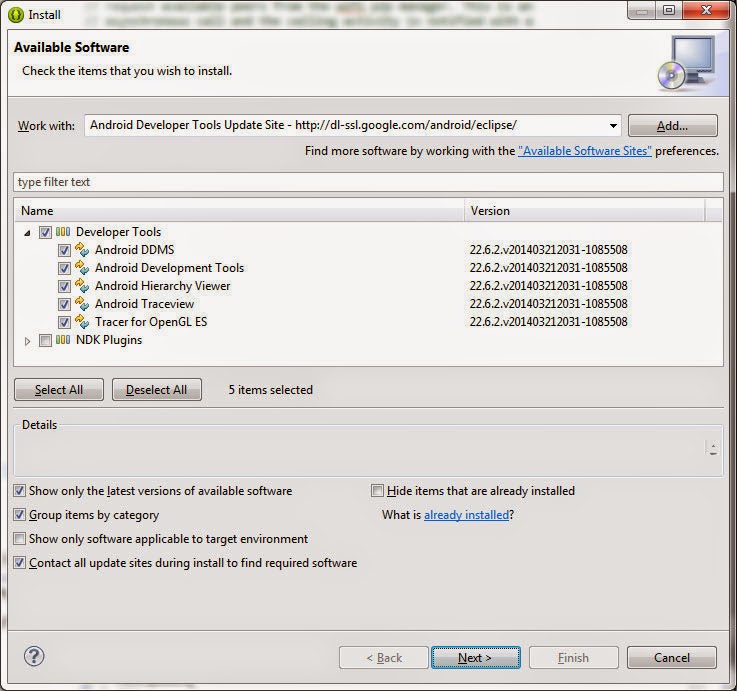This screenshot has height=691, width=737.
Task: Select the Android Hierarchy Viewer row label
Action: point(163,286)
